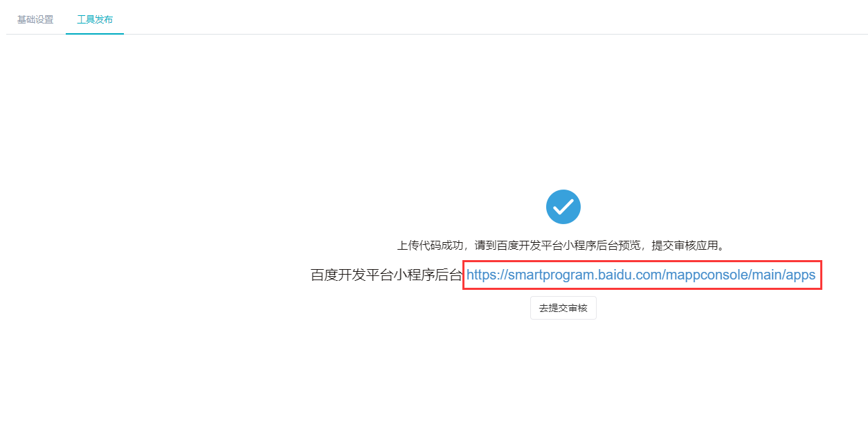This screenshot has height=422, width=868.
Task: Submit for review with 去提交审核
Action: 563,308
